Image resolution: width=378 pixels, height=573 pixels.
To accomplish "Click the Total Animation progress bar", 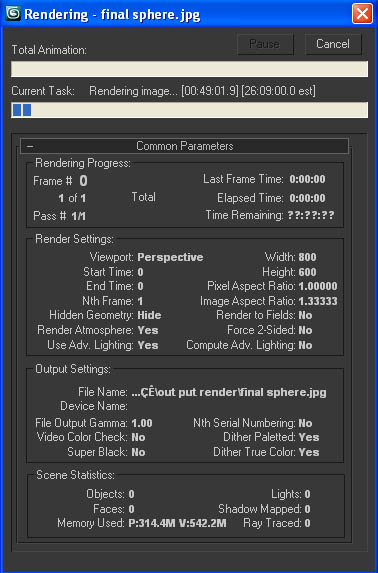I will (189, 69).
